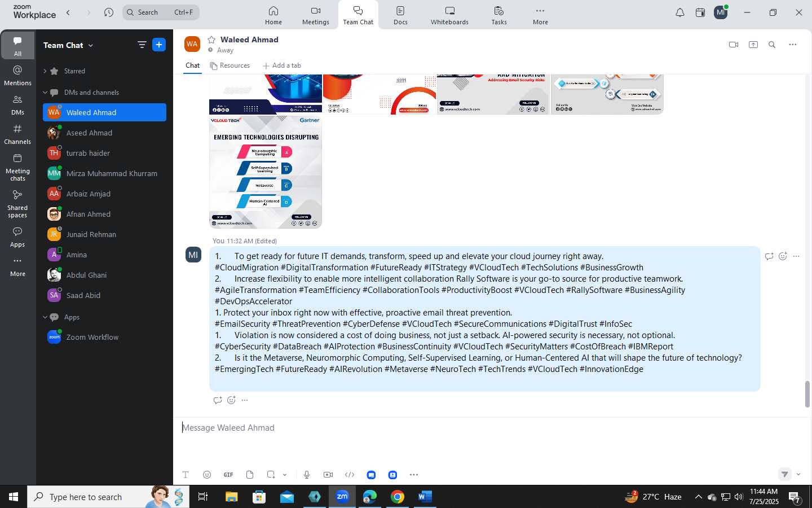Open the Emerging Technologies image thumbnail

point(266,172)
